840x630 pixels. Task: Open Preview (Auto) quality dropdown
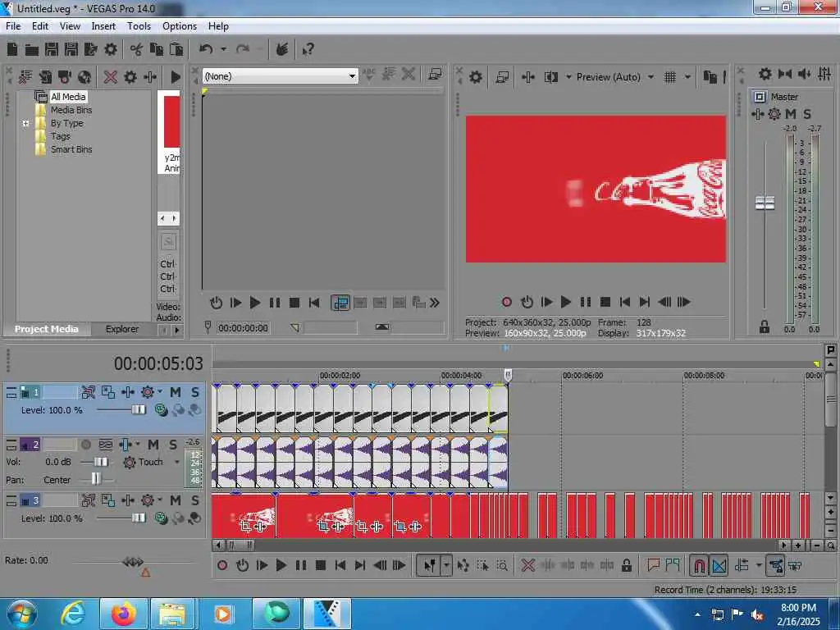tap(651, 77)
